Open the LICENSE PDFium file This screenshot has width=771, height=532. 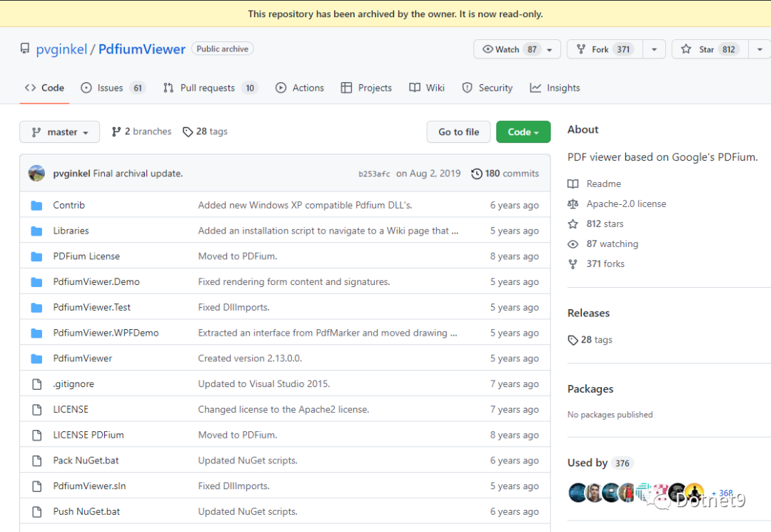[x=89, y=435]
